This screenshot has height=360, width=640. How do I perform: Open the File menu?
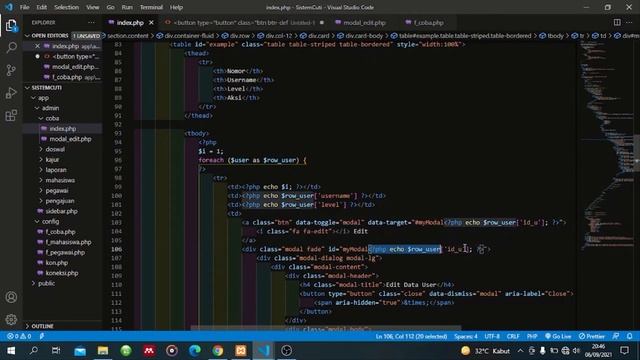(24, 7)
